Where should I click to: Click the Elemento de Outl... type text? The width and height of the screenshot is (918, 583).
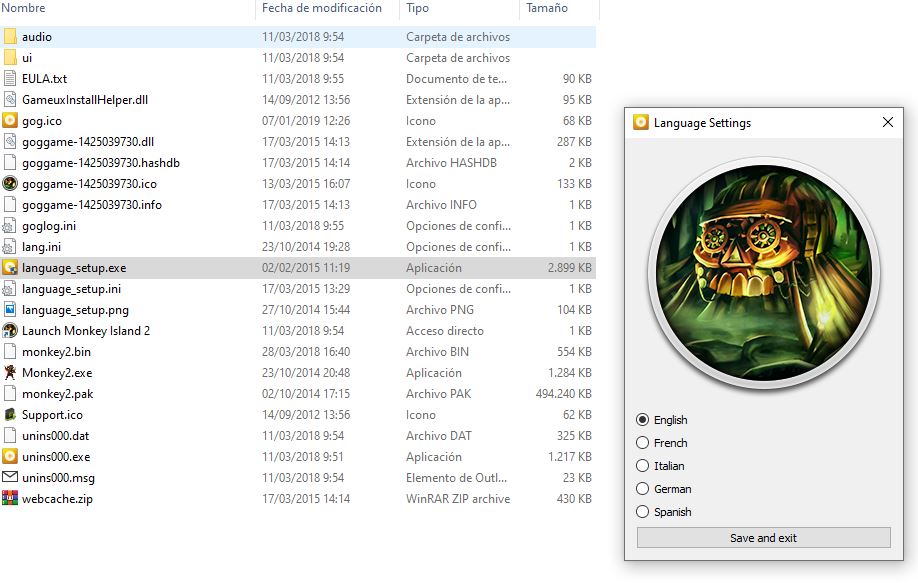(456, 478)
